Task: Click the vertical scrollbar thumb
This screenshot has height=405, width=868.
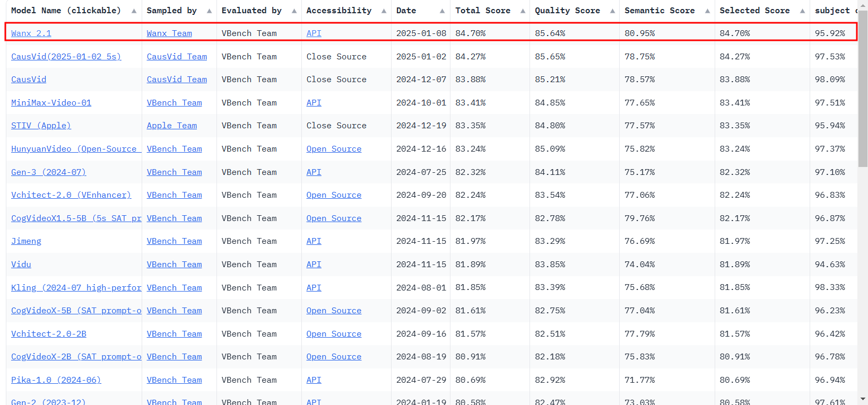Action: [863, 89]
